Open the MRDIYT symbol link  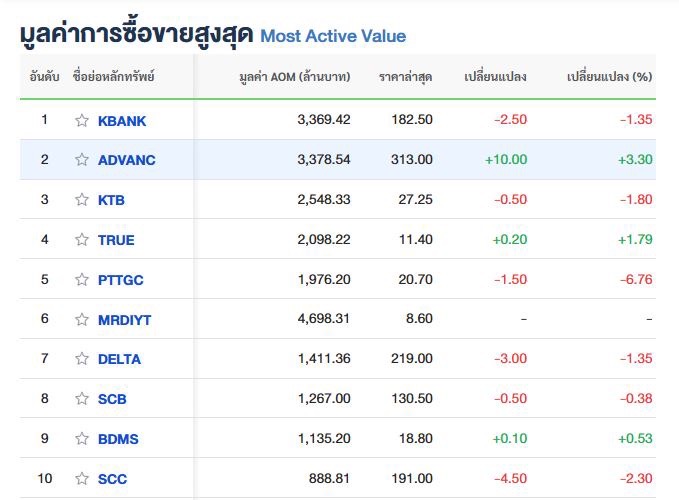pyautogui.click(x=125, y=320)
